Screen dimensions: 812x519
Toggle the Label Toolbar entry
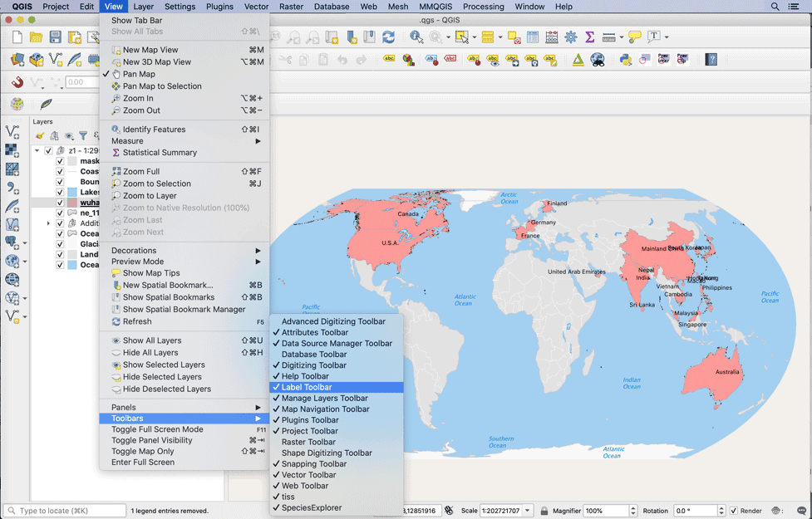click(x=337, y=387)
